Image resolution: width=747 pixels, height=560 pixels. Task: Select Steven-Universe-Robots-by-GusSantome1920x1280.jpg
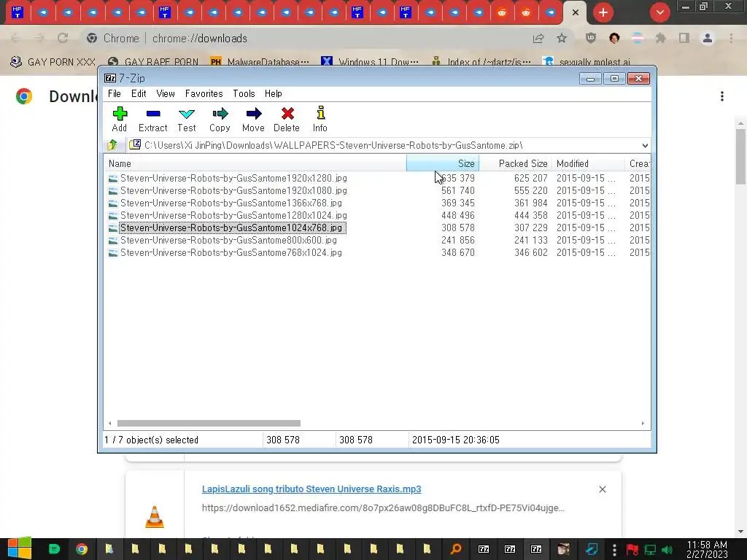233,178
